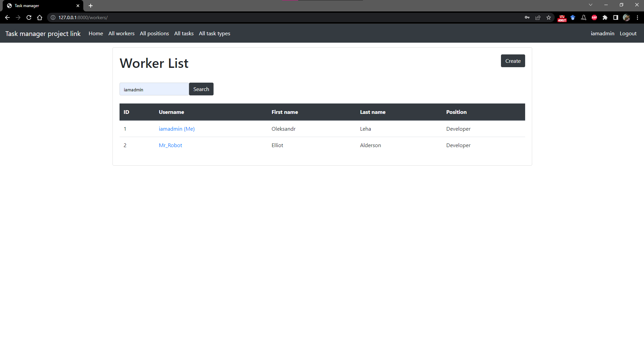Screen dimensions: 644x349
Task: Click Developer position in iamadmin row
Action: coord(458,129)
